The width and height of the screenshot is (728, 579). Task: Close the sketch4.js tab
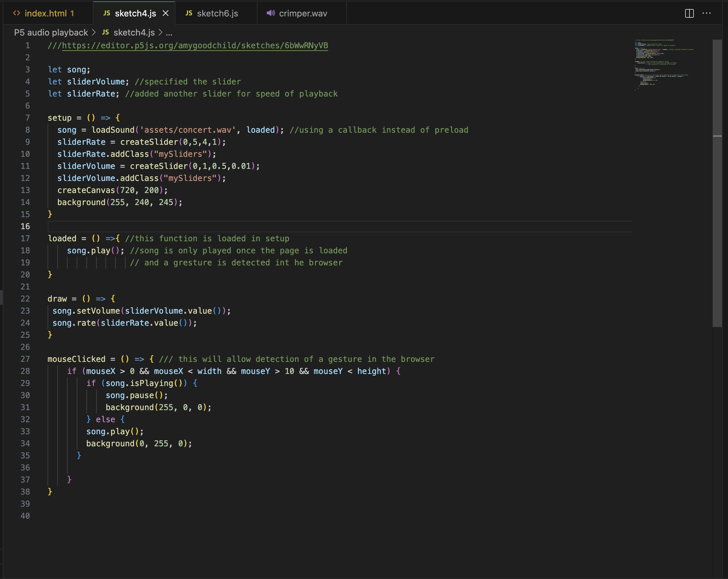166,13
